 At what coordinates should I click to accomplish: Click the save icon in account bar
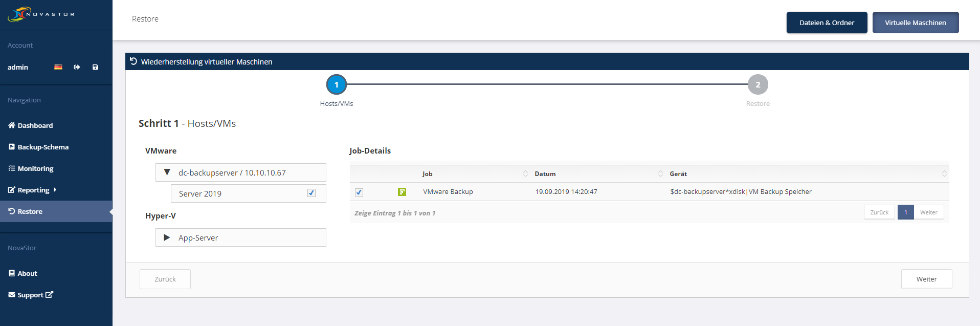point(95,67)
